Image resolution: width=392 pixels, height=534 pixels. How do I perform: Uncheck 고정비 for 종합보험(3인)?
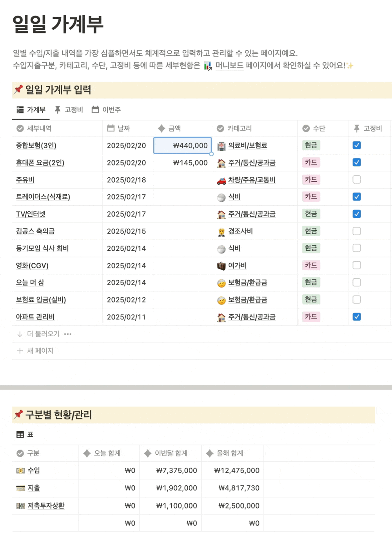[x=357, y=145]
